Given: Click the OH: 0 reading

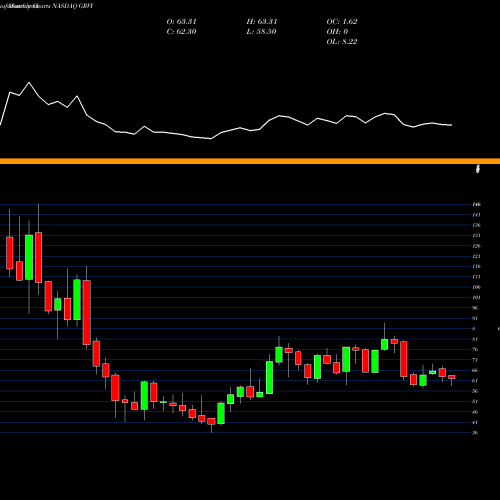Looking at the screenshot, I should click(337, 32).
